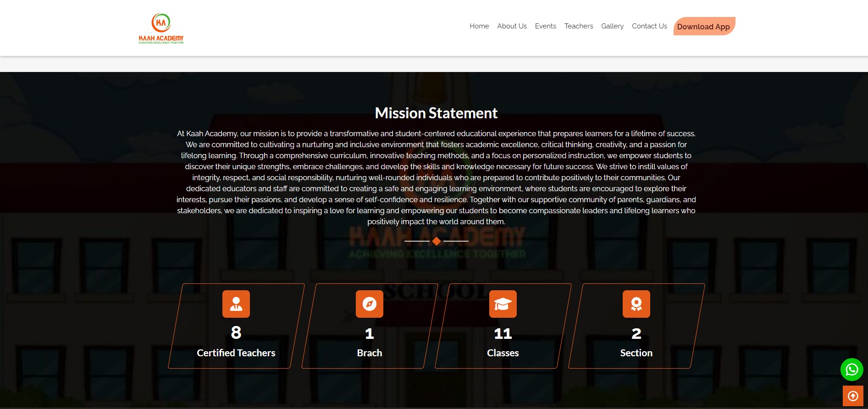Click the orange diamond divider
The height and width of the screenshot is (409, 868).
pyautogui.click(x=437, y=241)
